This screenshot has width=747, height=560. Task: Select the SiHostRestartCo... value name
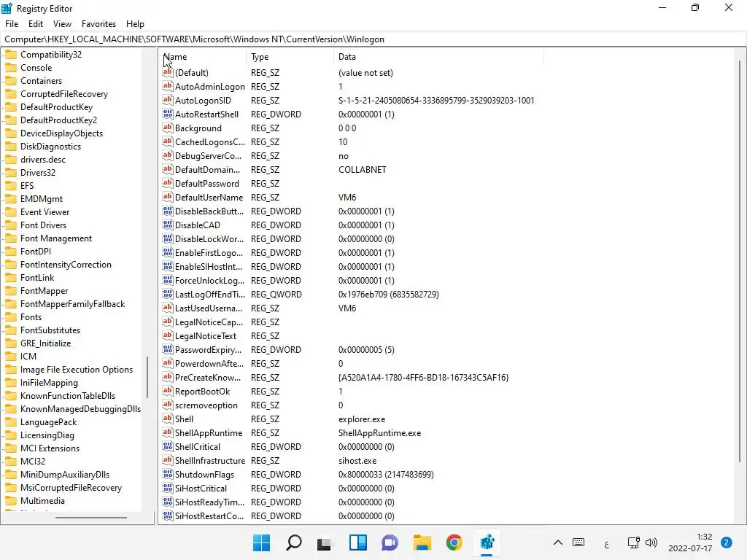209,516
